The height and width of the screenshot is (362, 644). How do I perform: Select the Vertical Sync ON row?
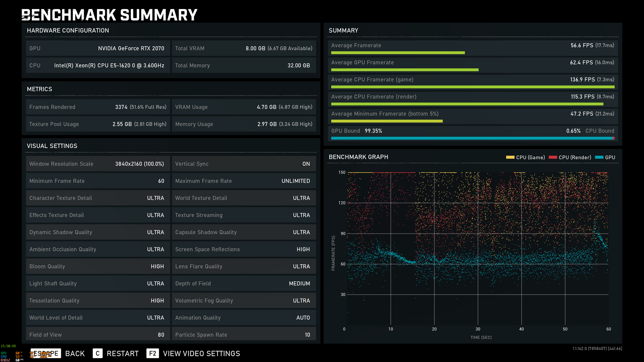coord(243,164)
